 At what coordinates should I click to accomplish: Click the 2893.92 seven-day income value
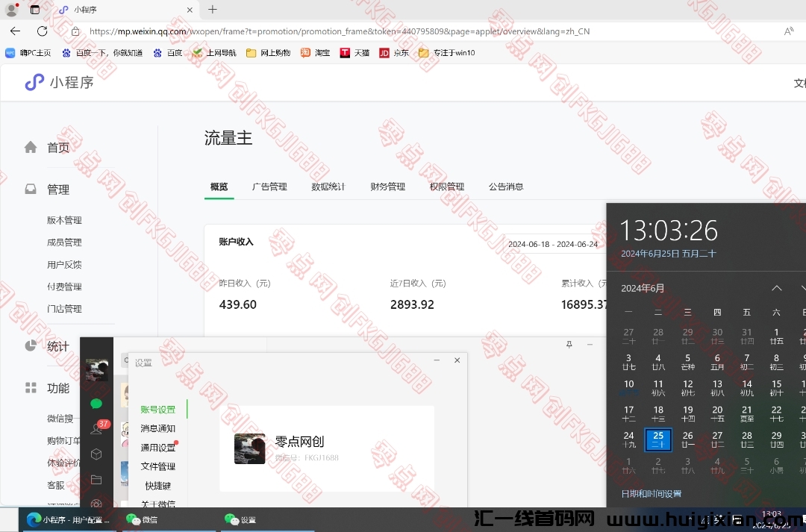point(412,304)
